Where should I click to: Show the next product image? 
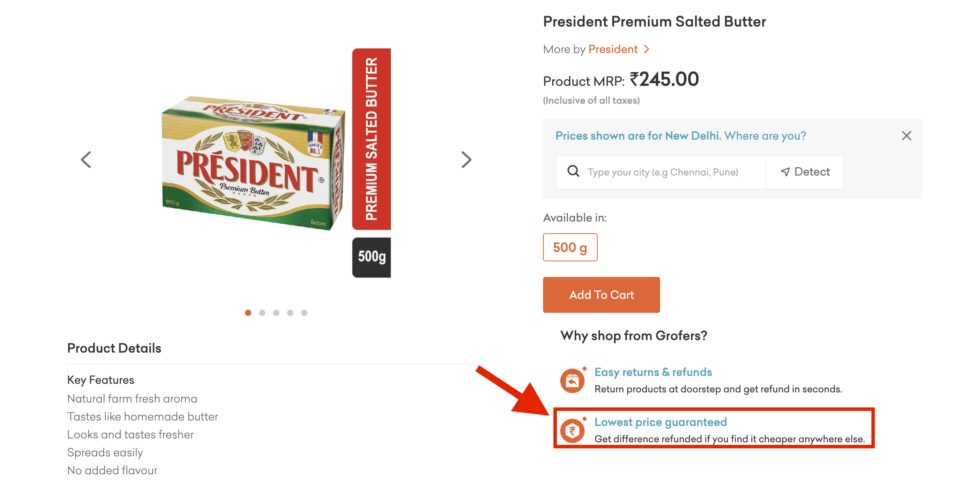[x=466, y=160]
